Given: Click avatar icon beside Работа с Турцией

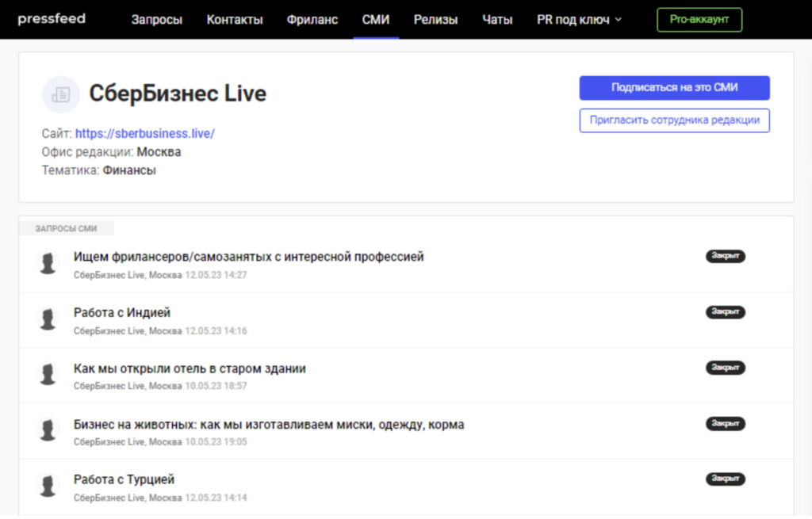Looking at the screenshot, I should click(x=49, y=487).
